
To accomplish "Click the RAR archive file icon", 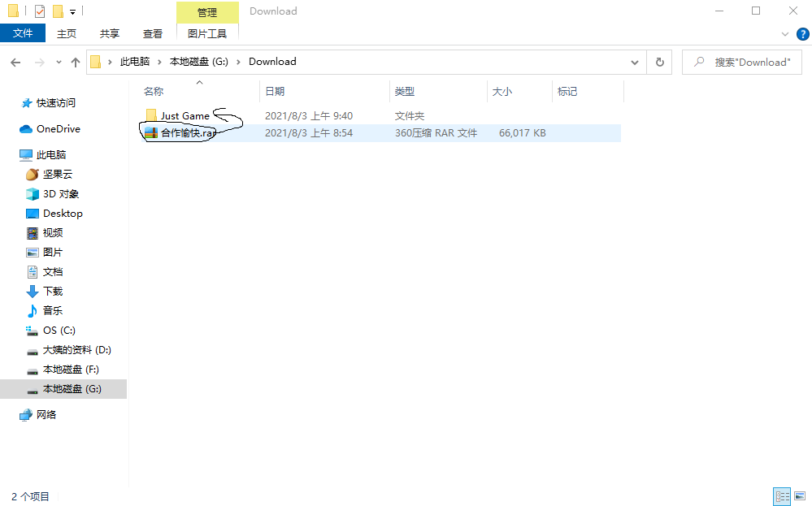I will (x=150, y=133).
